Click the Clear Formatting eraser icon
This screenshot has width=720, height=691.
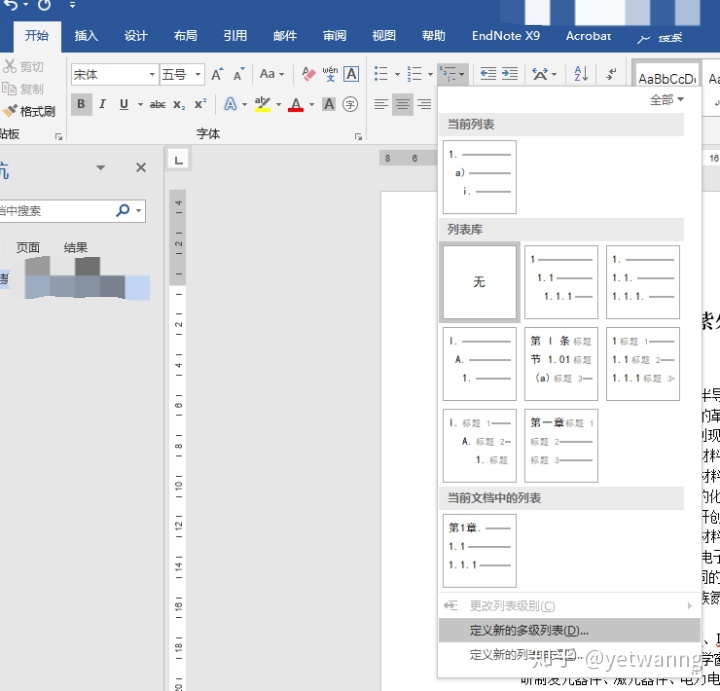point(309,74)
